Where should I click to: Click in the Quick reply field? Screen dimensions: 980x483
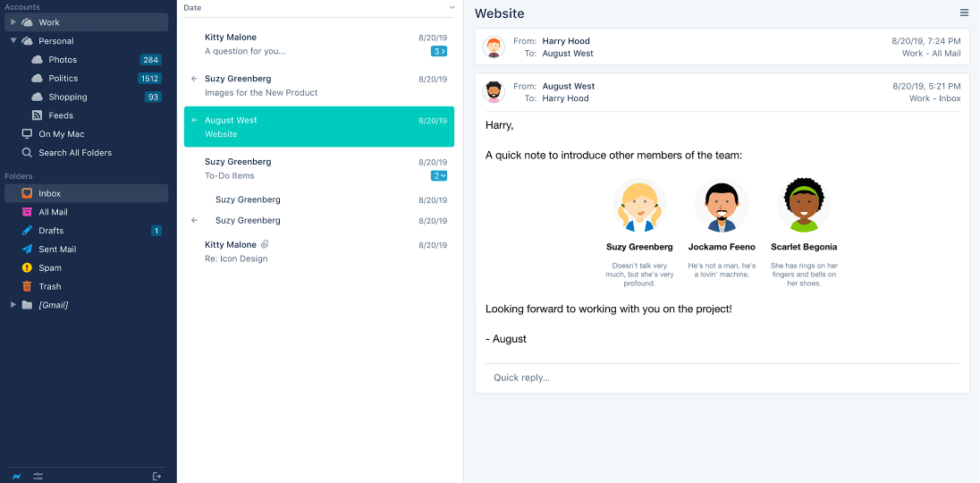click(722, 377)
